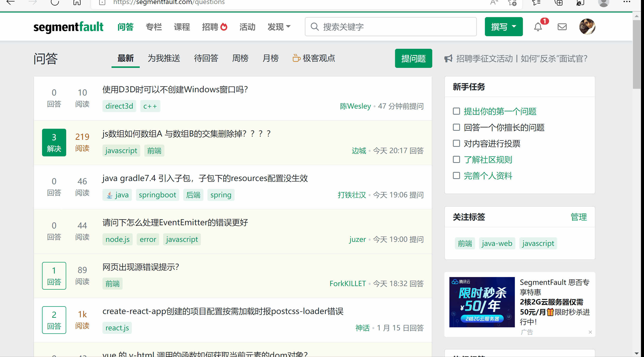Click the user avatar picture
Viewport: 644px width, 357px height.
(587, 27)
